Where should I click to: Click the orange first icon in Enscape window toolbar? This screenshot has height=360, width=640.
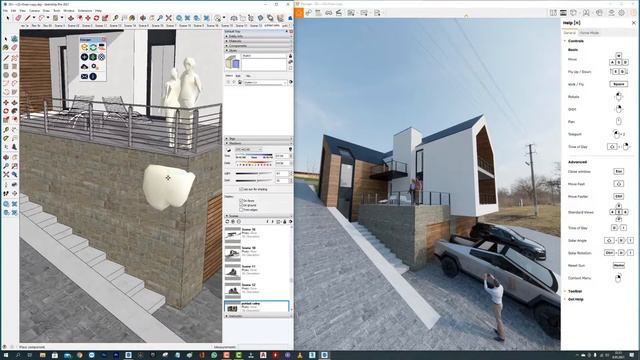coord(299,13)
